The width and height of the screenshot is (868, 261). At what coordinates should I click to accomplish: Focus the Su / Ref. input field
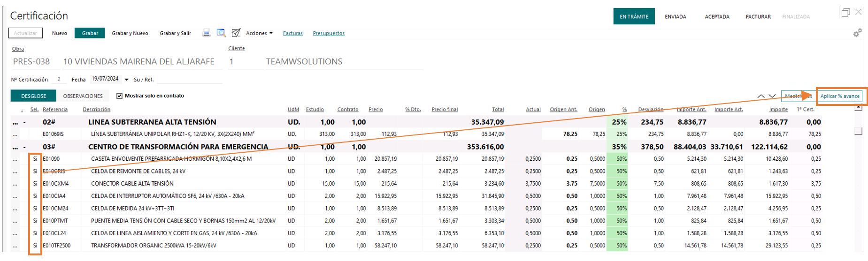pos(189,79)
